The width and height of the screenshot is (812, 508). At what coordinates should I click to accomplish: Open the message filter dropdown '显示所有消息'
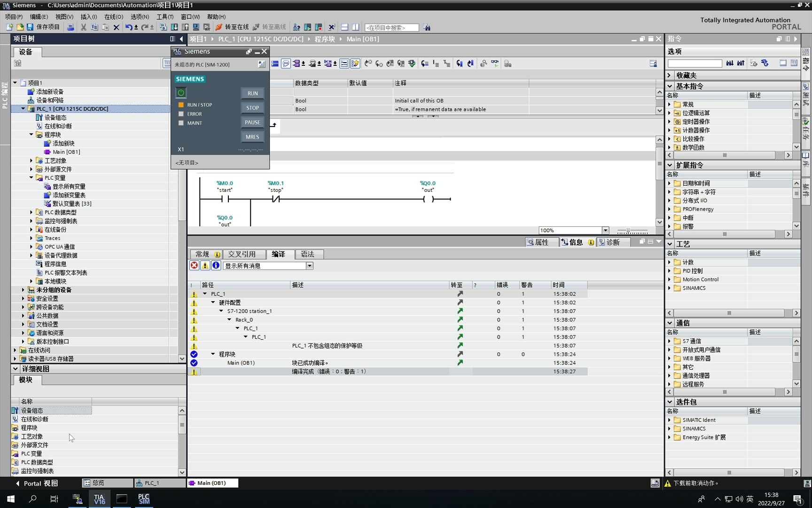(x=310, y=266)
